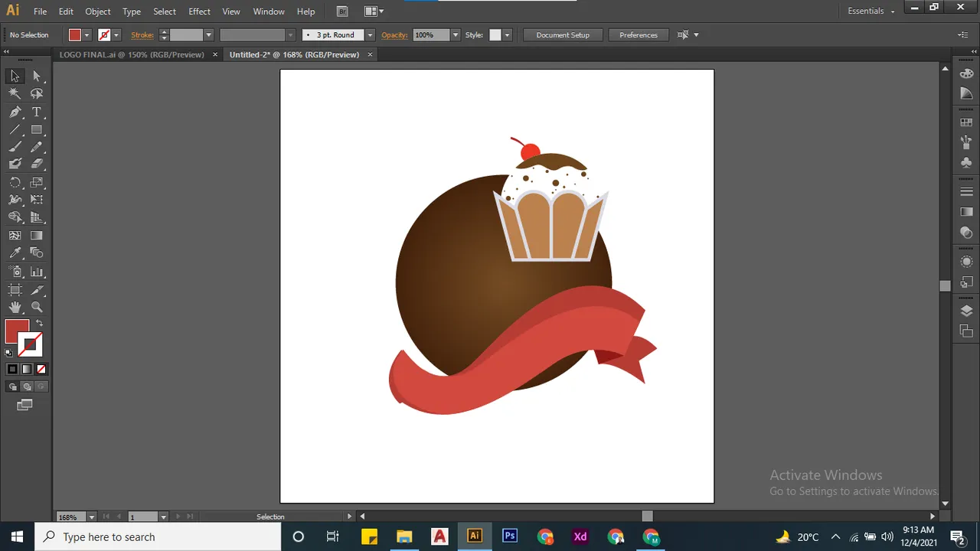Select the Symbol Sprayer tool
This screenshot has height=551, width=980.
point(15,272)
